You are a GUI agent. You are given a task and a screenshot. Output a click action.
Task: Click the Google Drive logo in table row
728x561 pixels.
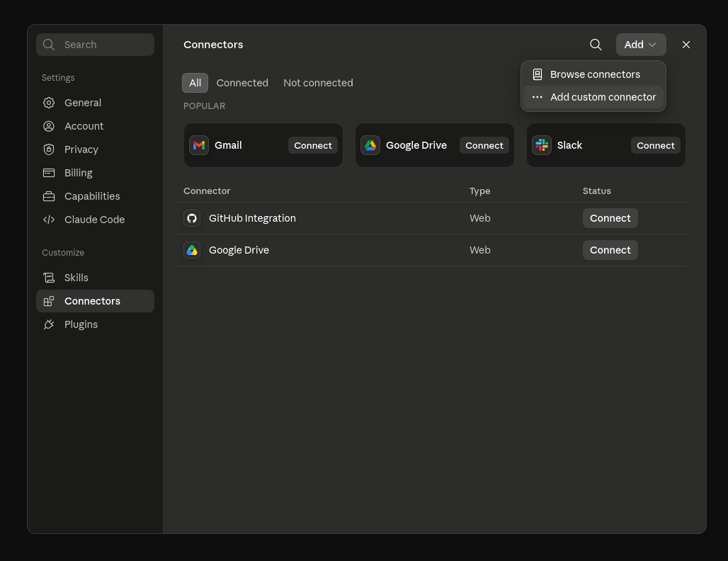point(192,250)
